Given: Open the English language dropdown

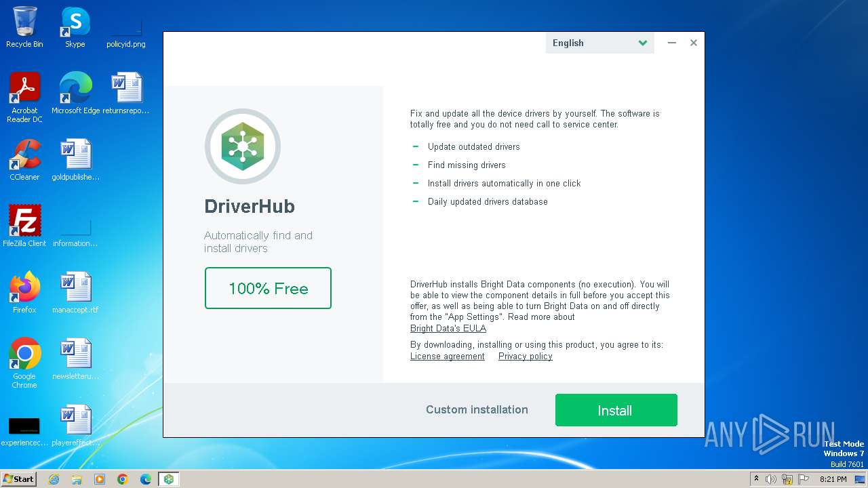Looking at the screenshot, I should tap(599, 43).
